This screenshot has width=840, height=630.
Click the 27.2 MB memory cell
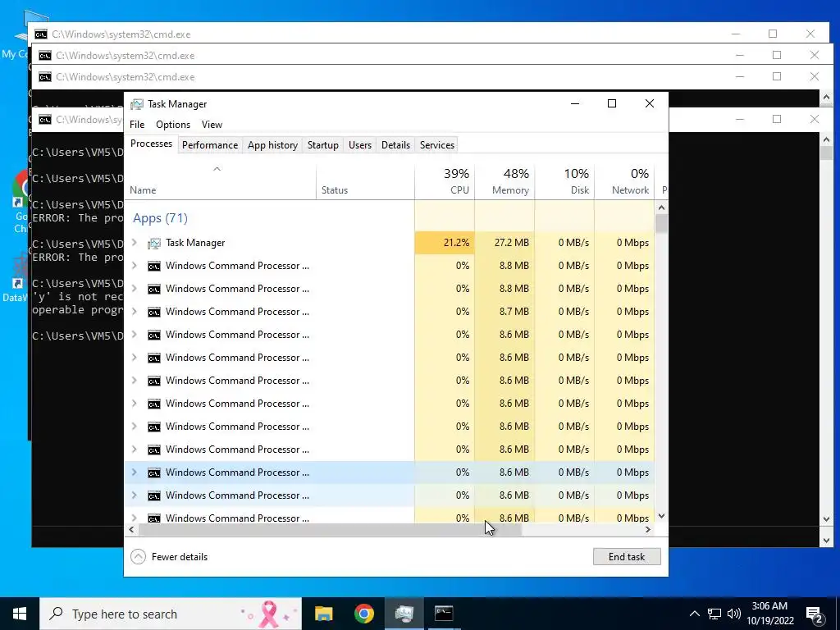point(504,243)
